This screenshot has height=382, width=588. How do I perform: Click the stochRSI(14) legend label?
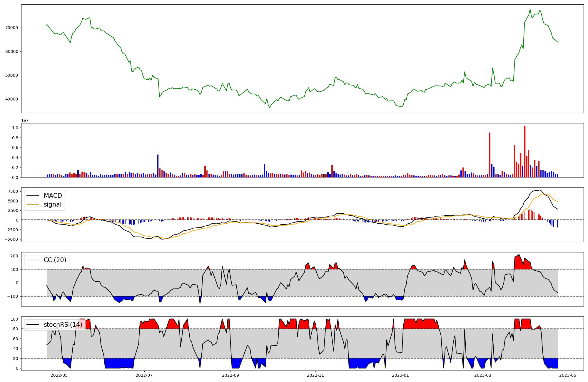(63, 325)
